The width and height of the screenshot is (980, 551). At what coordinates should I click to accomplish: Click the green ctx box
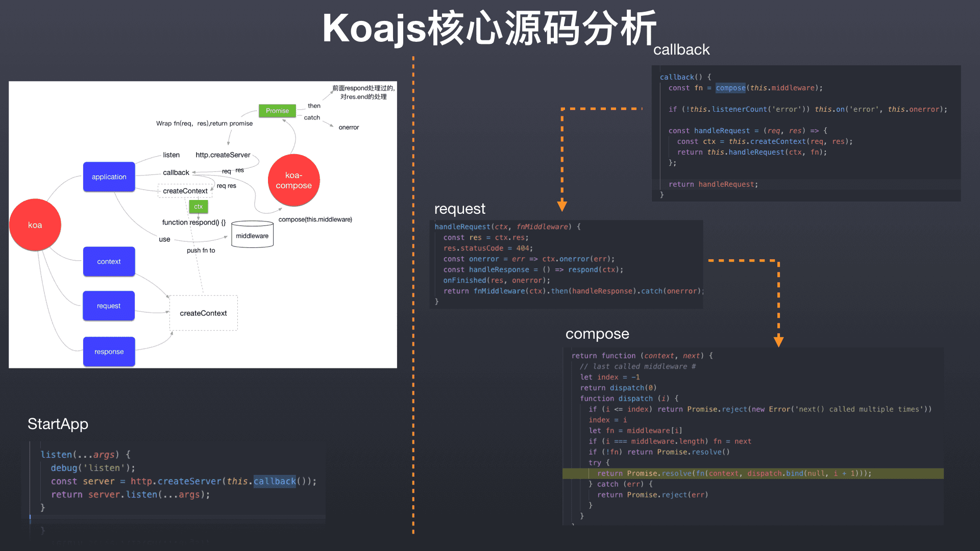(x=199, y=207)
